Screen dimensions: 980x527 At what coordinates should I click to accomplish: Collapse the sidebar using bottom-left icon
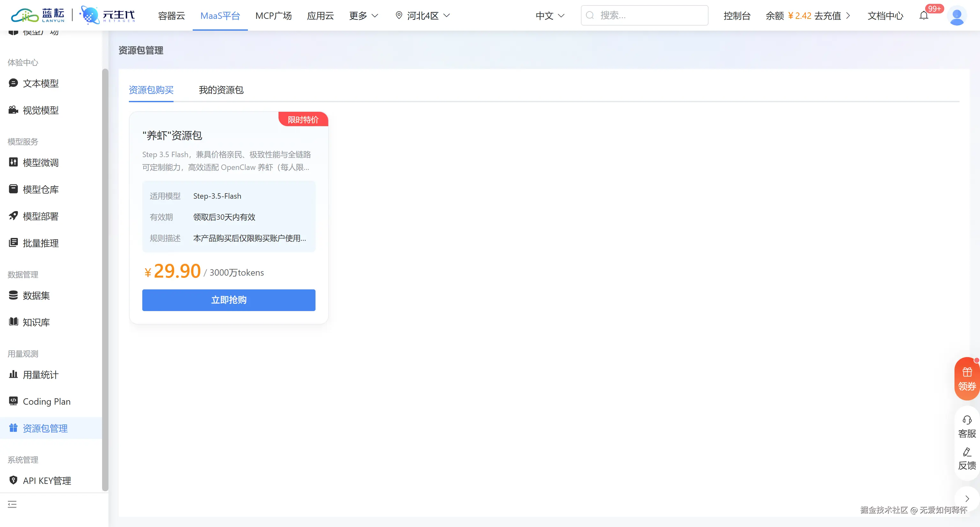tap(12, 504)
